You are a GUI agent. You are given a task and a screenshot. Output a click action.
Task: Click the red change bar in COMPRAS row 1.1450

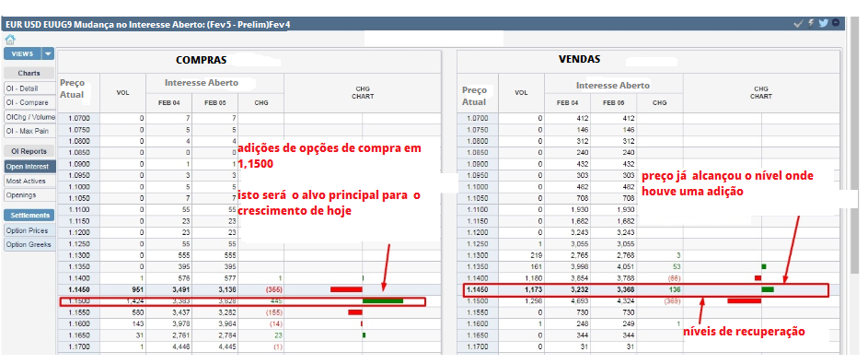pyautogui.click(x=346, y=289)
